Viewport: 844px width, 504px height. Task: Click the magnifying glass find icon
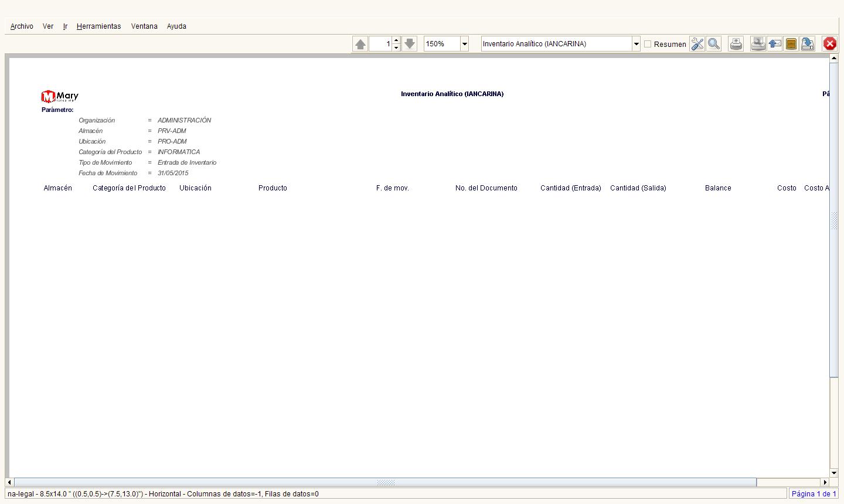click(x=713, y=44)
